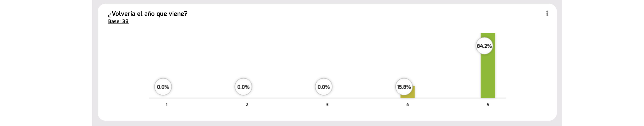Click the underlined Base: 38 link
644x126 pixels.
(118, 21)
